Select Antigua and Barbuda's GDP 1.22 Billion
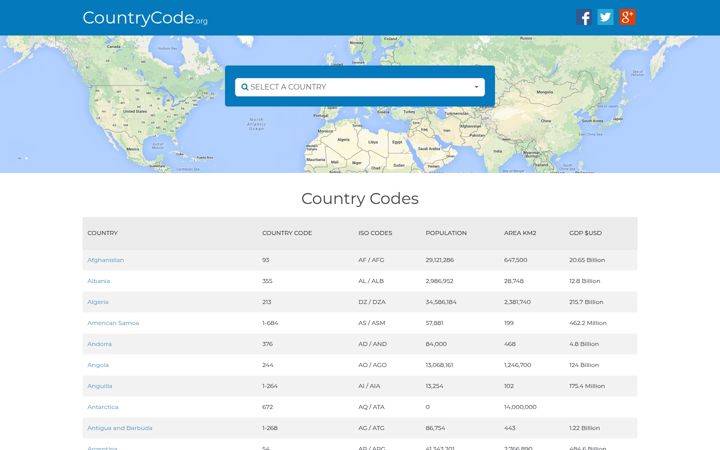This screenshot has height=450, width=720. (585, 428)
